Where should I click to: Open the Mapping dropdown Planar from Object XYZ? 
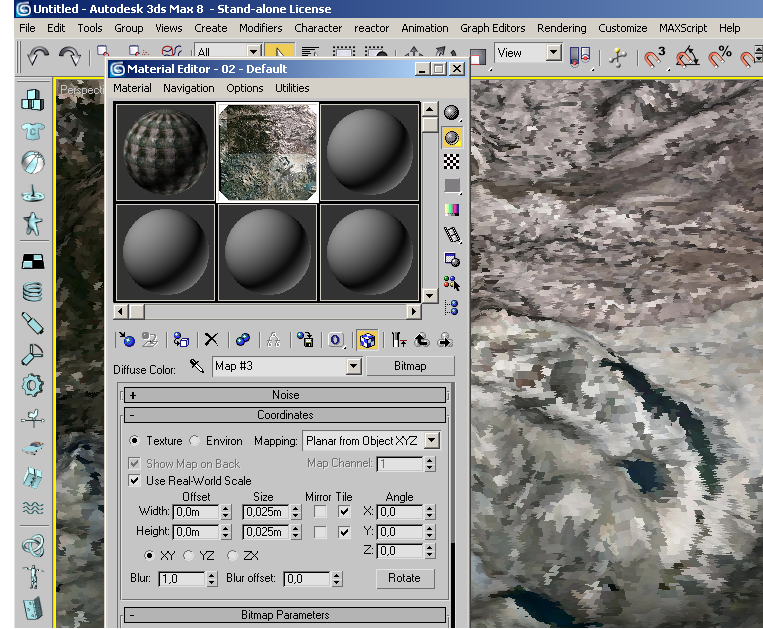pyautogui.click(x=432, y=441)
